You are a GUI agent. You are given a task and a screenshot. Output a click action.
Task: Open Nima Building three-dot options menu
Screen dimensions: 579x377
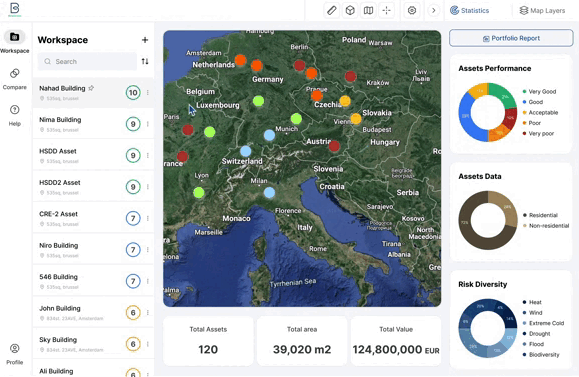point(148,124)
